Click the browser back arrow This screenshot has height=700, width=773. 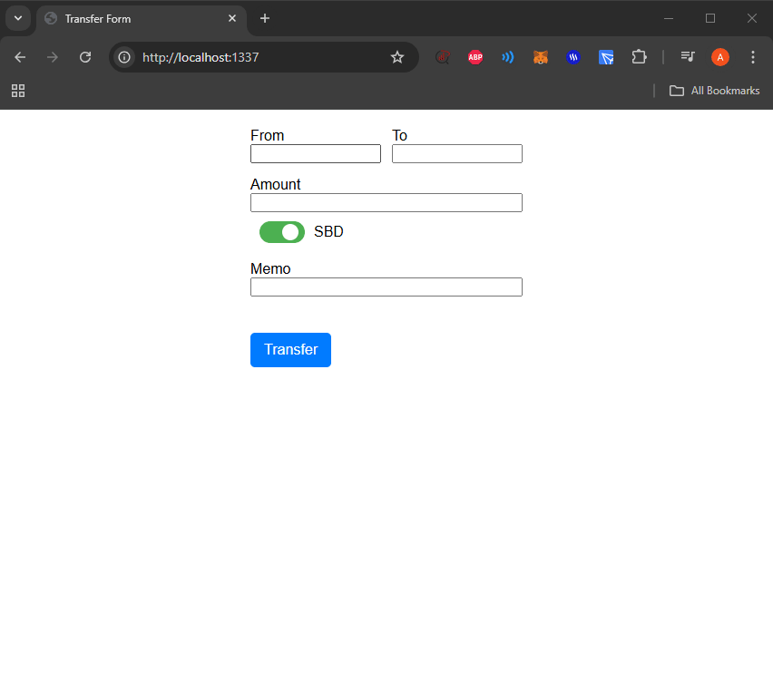click(x=20, y=57)
